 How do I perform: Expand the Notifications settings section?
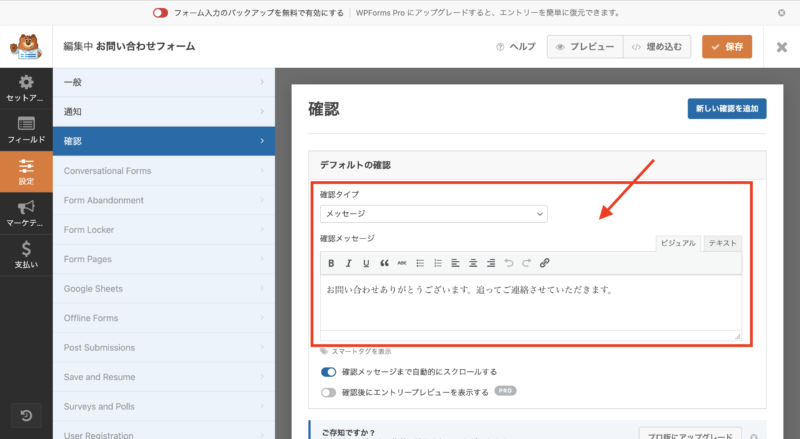[164, 112]
